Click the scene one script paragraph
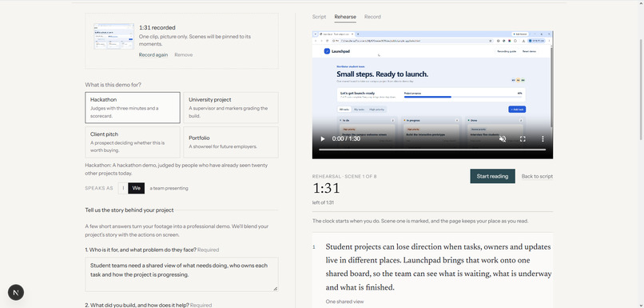The image size is (644, 308). [x=438, y=267]
